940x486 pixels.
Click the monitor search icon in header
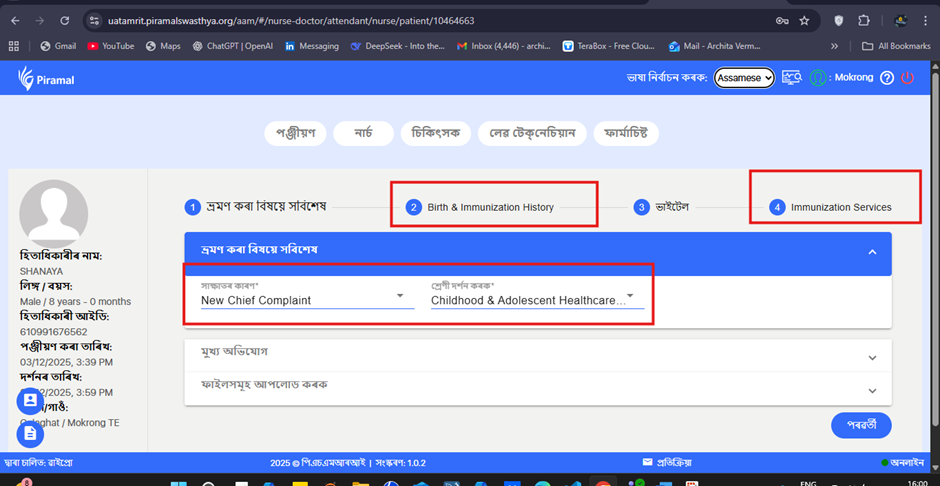point(792,78)
